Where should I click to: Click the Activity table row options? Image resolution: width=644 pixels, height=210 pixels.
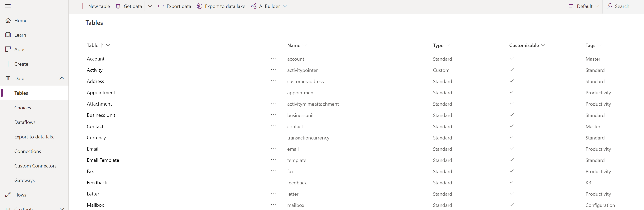(273, 70)
